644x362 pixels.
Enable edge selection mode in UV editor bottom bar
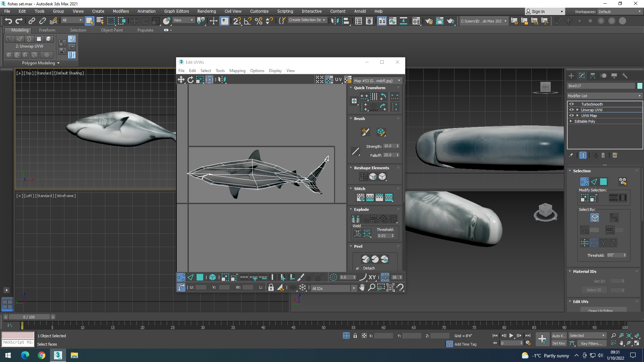tap(191, 277)
